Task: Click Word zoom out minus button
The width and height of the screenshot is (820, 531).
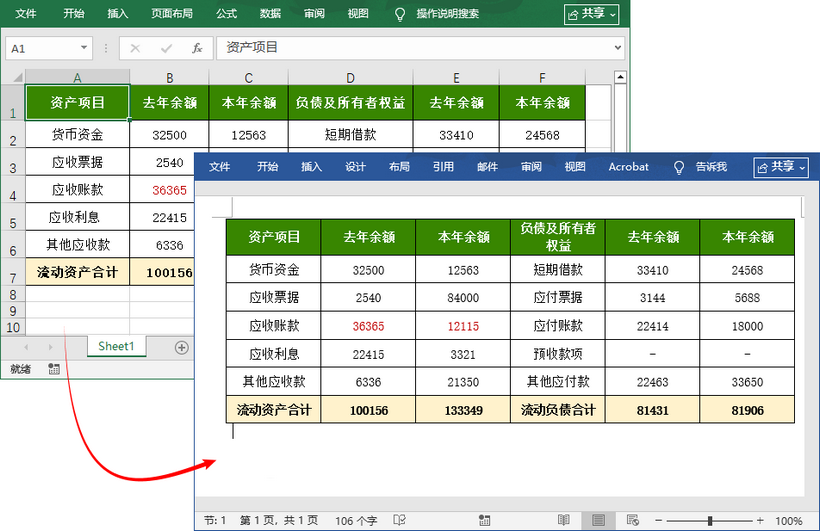Action: [658, 521]
